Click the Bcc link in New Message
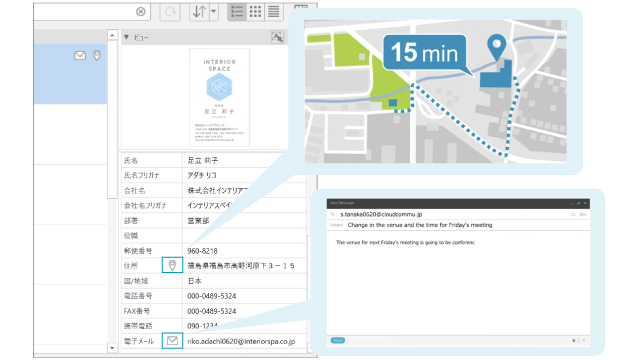This screenshot has width=640, height=360. pos(583,214)
